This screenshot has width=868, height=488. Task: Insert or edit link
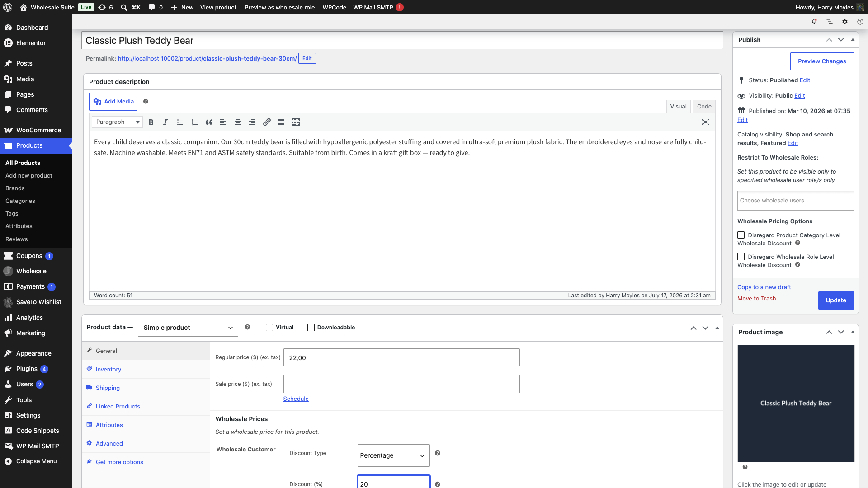click(267, 122)
